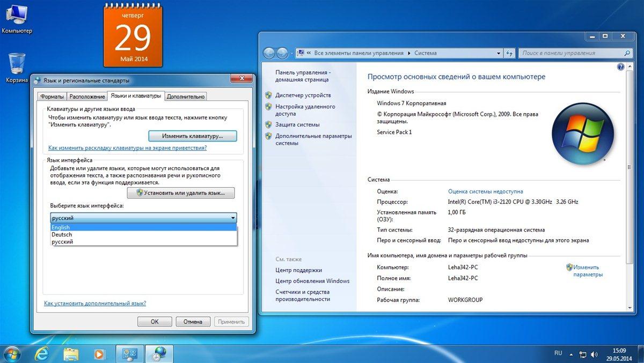Pick русский in the open language list
The height and width of the screenshot is (363, 644).
click(x=144, y=242)
